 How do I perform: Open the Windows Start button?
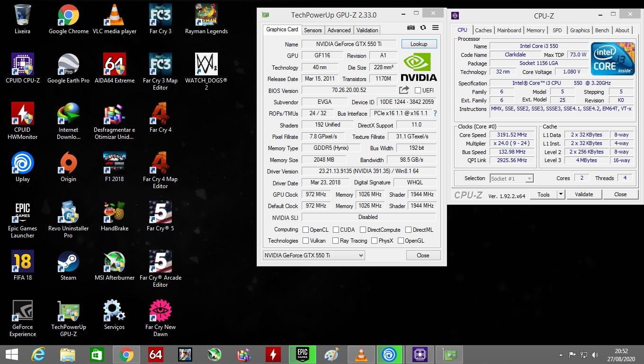click(11, 355)
